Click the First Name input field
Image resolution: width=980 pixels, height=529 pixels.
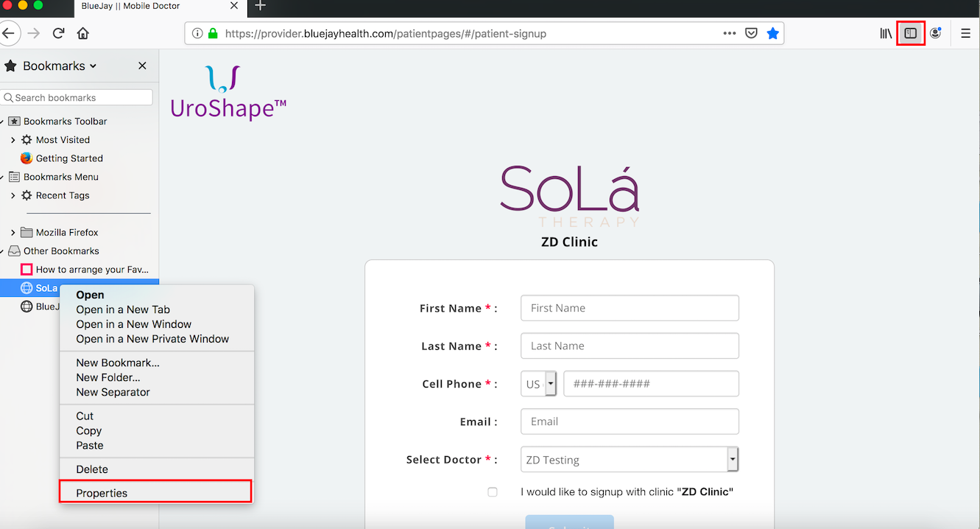630,308
